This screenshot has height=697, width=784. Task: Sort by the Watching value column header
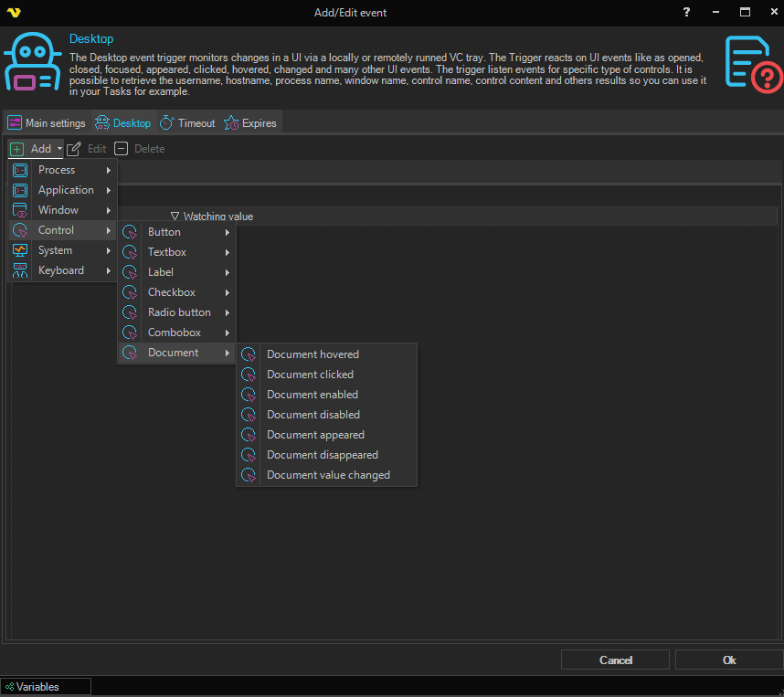tap(217, 216)
